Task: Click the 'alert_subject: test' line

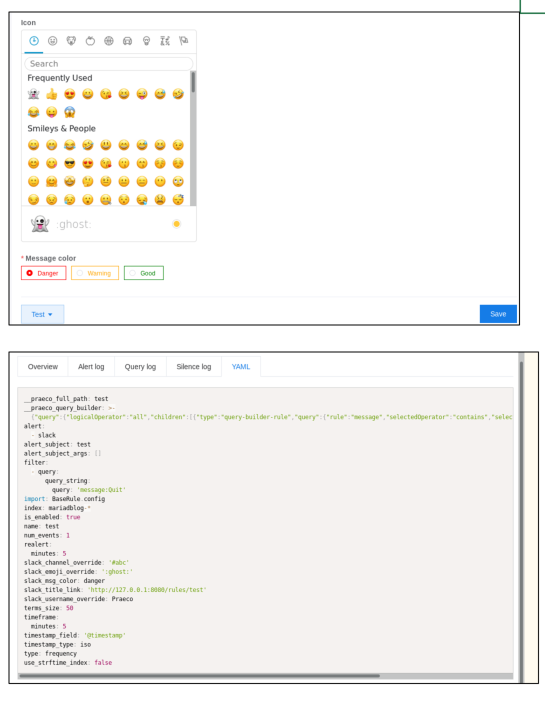Action: 57,444
